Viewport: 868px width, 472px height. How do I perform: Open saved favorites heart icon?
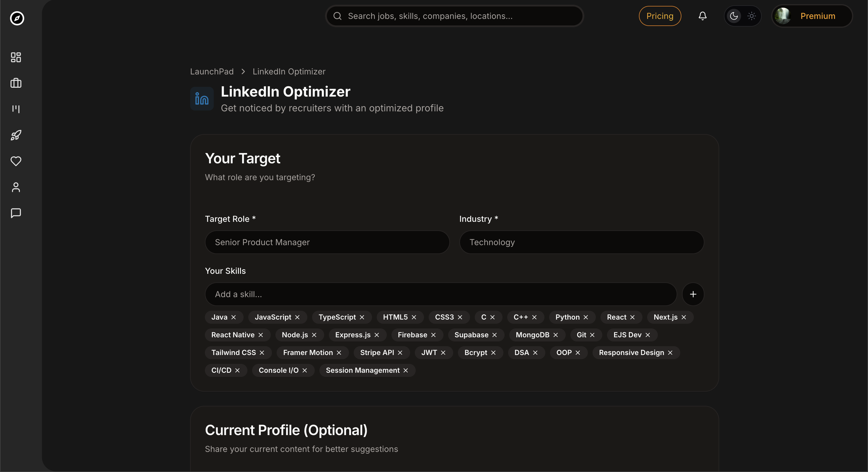(x=16, y=161)
